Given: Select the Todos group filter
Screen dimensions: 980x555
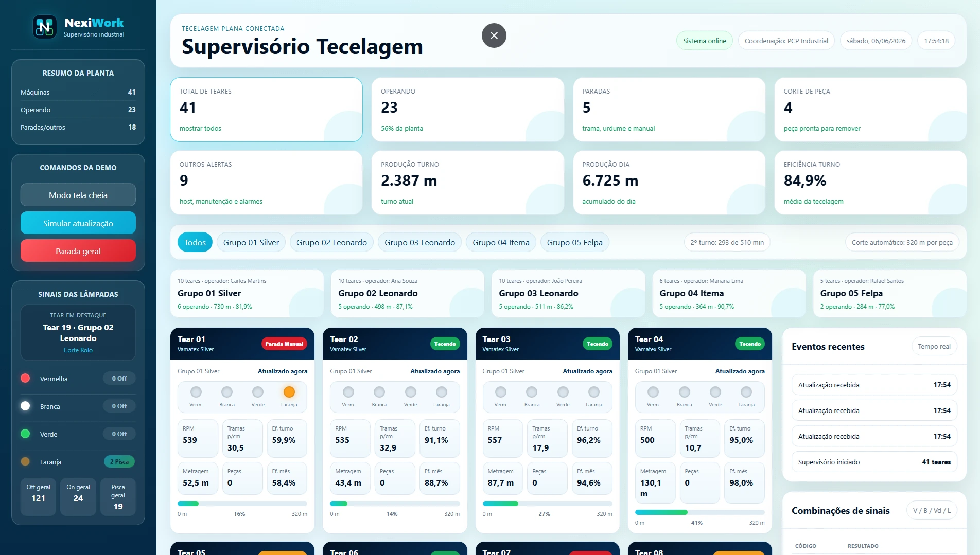Looking at the screenshot, I should [195, 242].
